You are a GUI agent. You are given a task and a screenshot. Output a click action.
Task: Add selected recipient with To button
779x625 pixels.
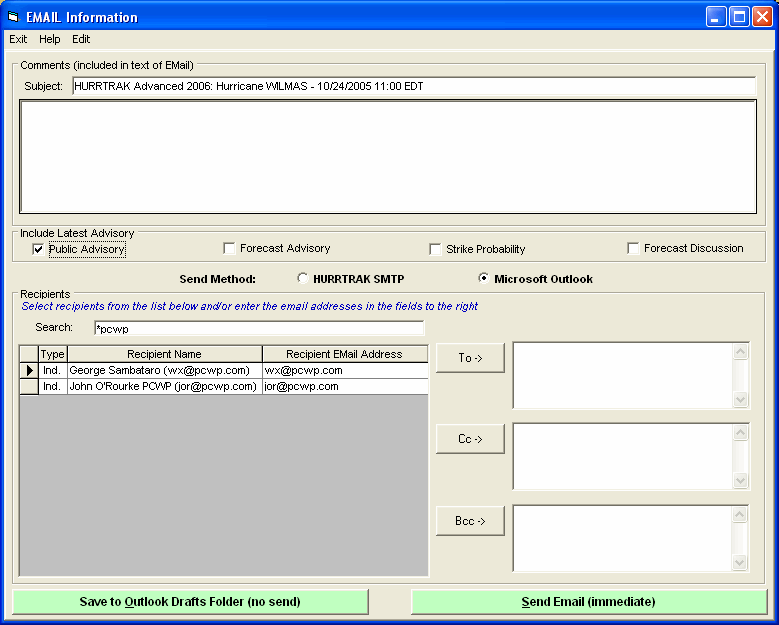470,358
